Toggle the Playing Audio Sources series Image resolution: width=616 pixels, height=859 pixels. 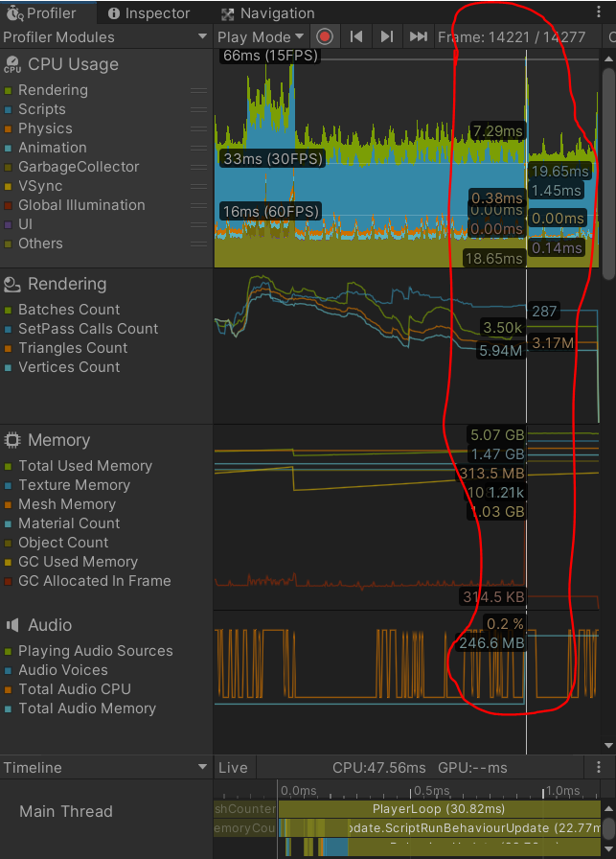(8, 651)
